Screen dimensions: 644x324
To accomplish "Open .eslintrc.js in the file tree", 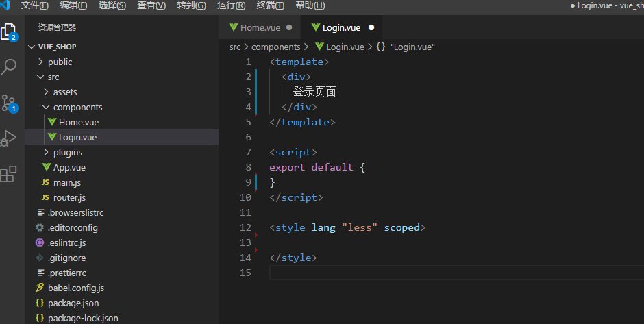I will point(67,242).
